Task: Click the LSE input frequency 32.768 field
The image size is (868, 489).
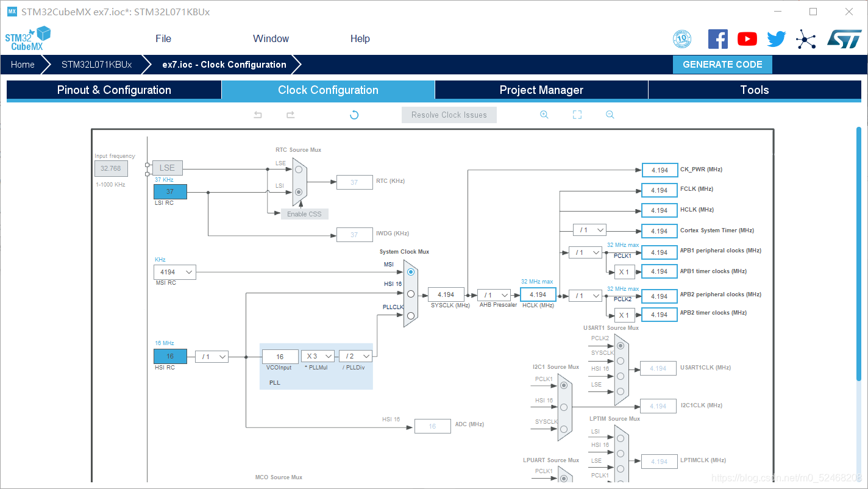Action: point(111,169)
